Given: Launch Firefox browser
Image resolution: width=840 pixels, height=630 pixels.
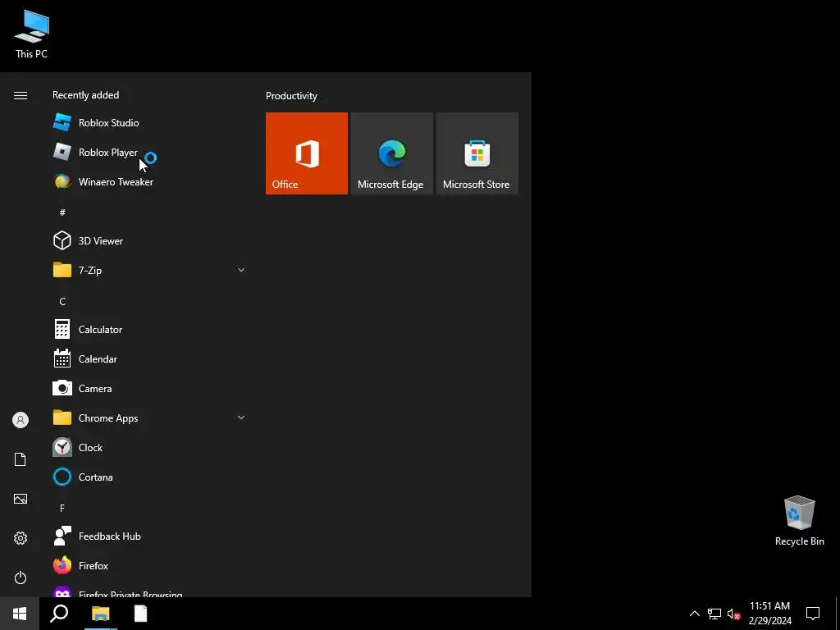Looking at the screenshot, I should [149, 566].
